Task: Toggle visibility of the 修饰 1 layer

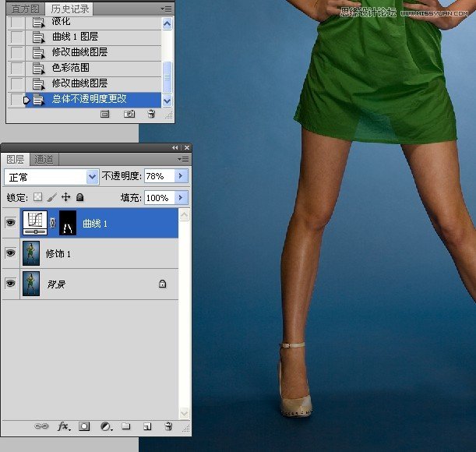Action: (11, 253)
